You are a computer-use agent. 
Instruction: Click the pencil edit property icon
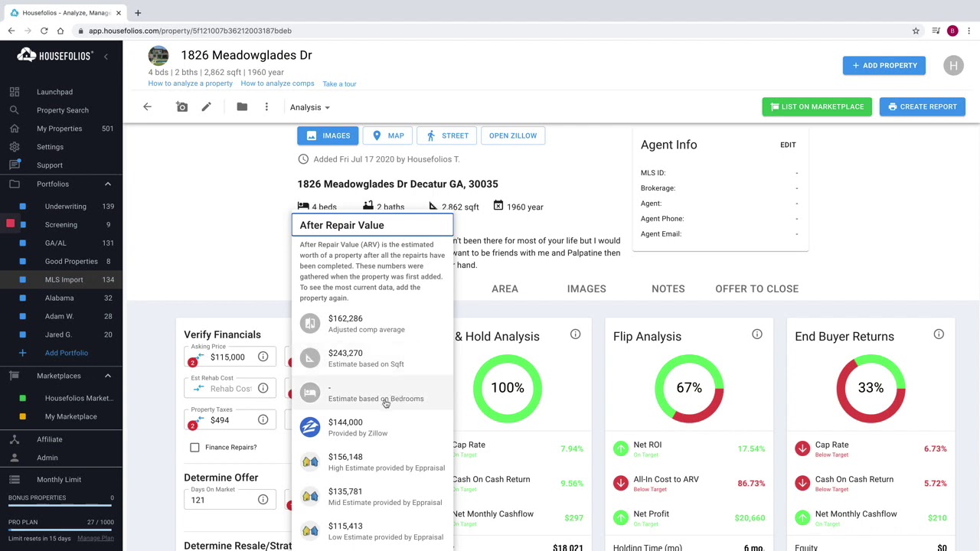pos(206,107)
